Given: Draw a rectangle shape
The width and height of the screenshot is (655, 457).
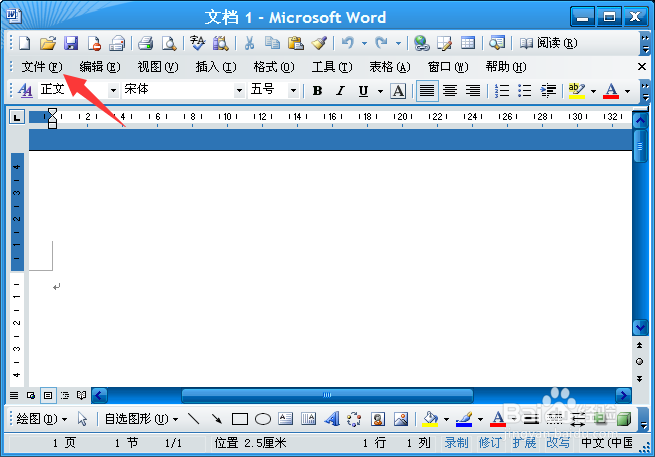Looking at the screenshot, I should point(240,419).
